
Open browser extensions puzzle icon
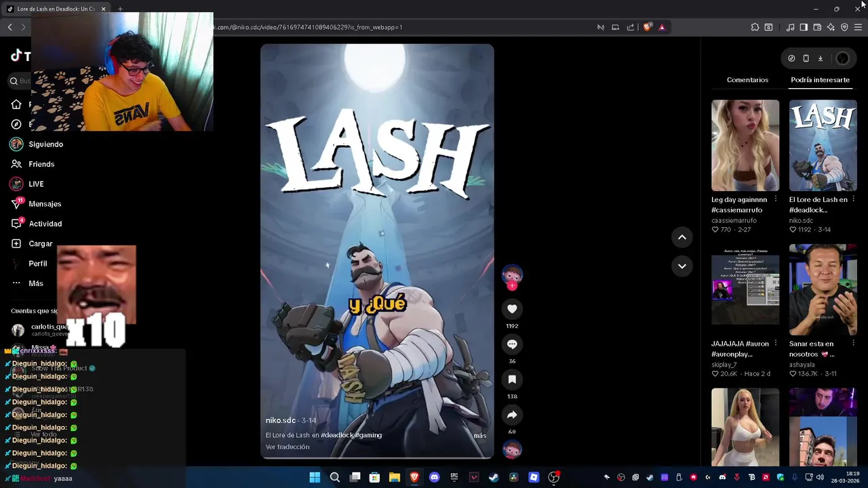(x=755, y=27)
